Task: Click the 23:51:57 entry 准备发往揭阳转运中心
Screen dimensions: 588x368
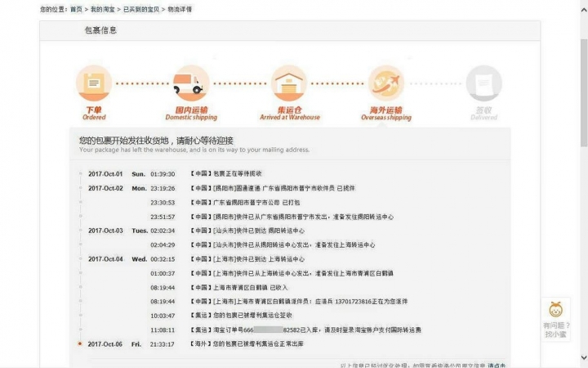Action: [x=292, y=217]
